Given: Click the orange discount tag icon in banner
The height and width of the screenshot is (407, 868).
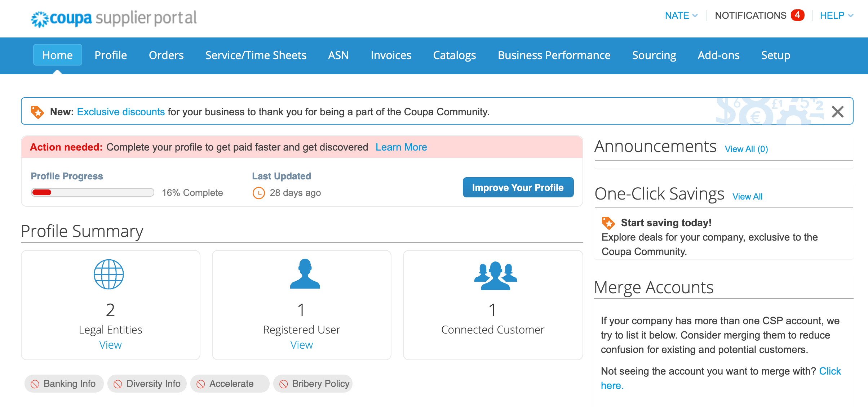Looking at the screenshot, I should tap(37, 112).
